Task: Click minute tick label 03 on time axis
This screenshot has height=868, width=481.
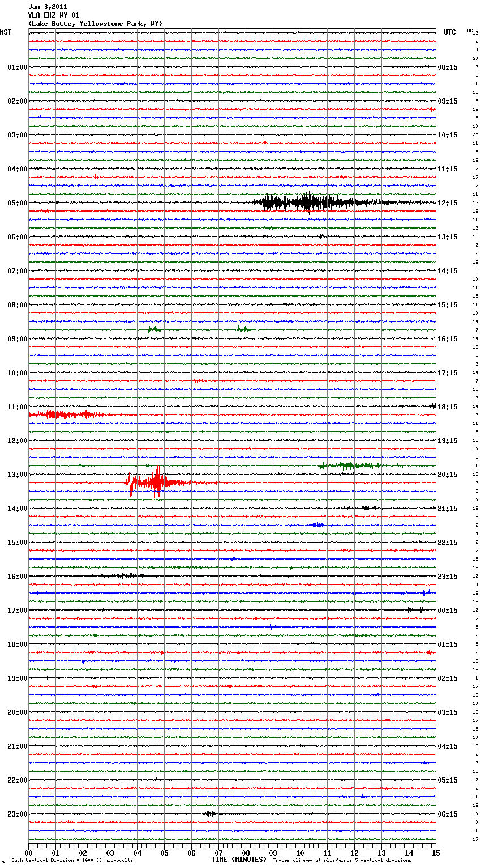Action: click(110, 853)
